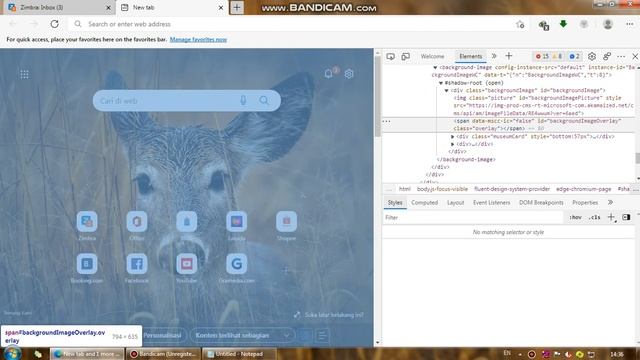Screen dimensions: 640x360
Task: Open the Gramedia.com quick link tile
Action: (237, 264)
